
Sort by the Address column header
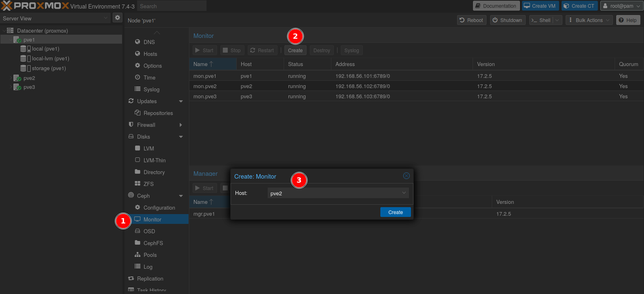[x=402, y=64]
